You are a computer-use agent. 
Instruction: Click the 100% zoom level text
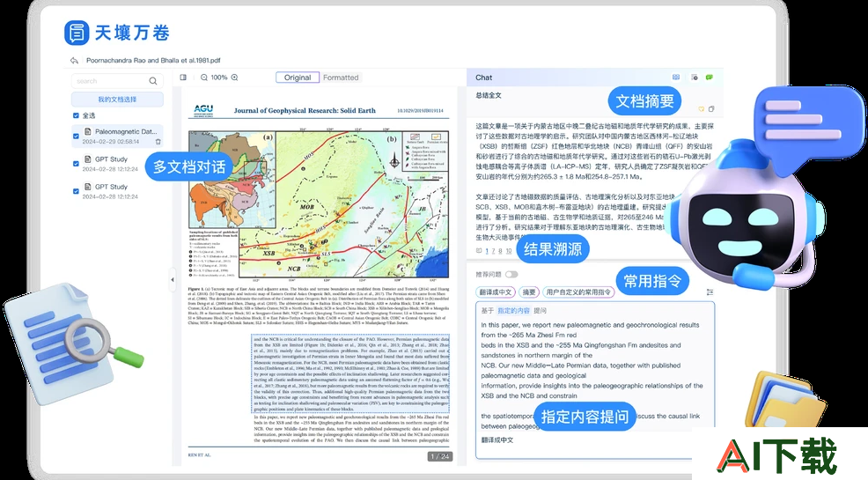pyautogui.click(x=219, y=78)
